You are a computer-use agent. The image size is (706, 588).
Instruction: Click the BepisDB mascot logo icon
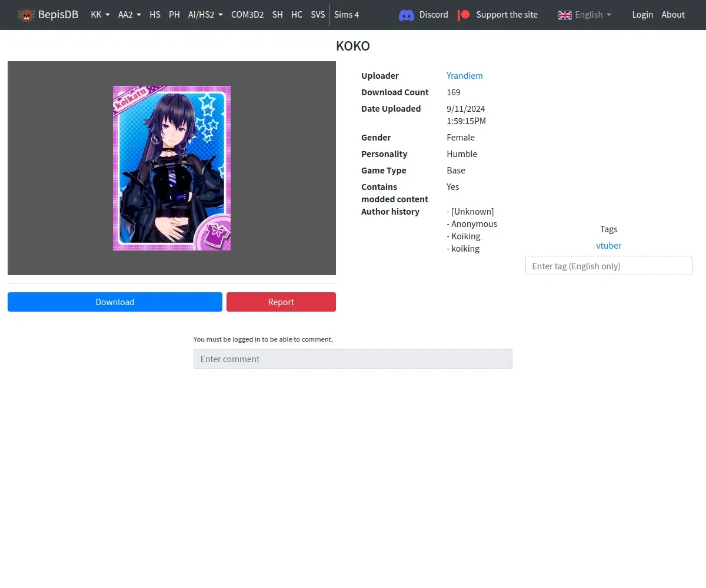coord(26,15)
